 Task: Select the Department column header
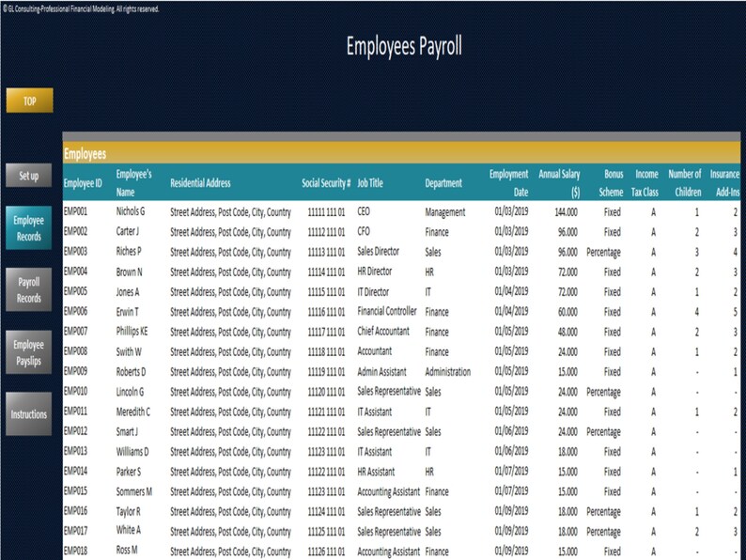click(x=443, y=183)
